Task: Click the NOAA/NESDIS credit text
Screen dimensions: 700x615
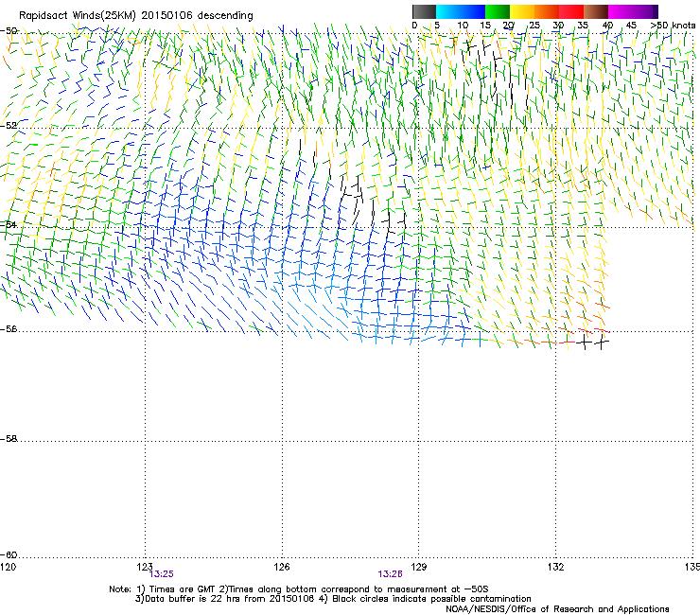Action: point(557,609)
